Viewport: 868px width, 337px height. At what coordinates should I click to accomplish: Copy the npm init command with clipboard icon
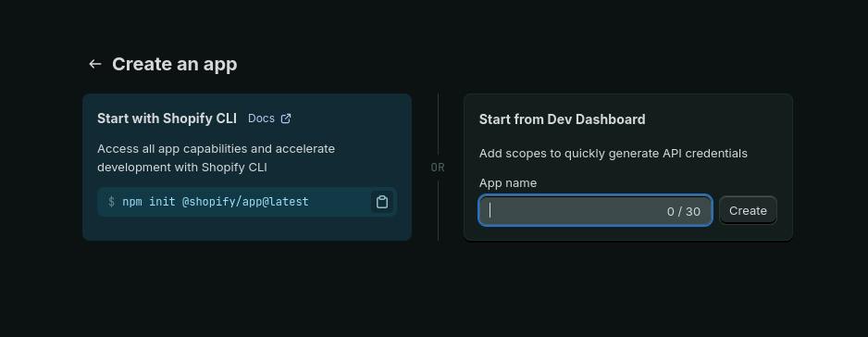click(382, 202)
